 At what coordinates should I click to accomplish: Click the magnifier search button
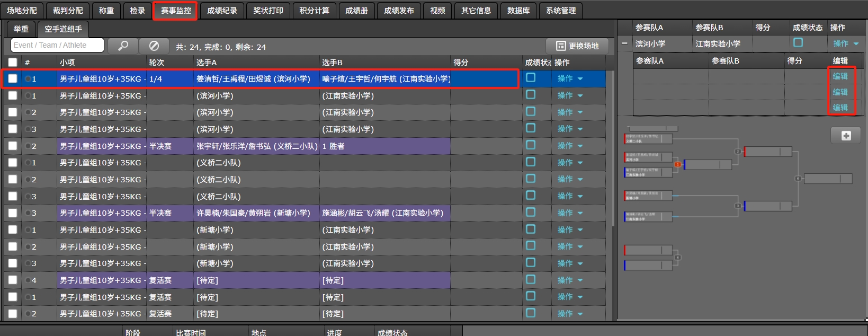[123, 46]
